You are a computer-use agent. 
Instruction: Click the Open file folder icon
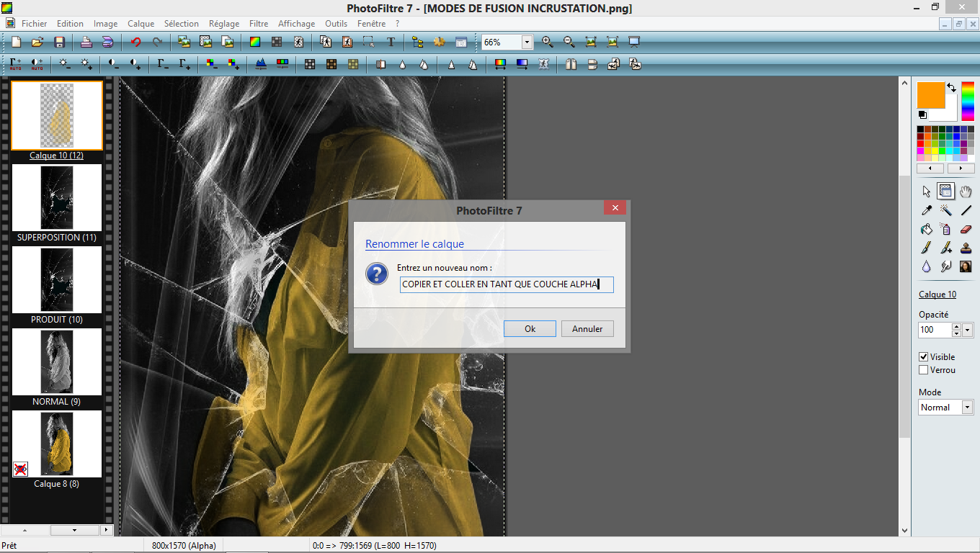(37, 42)
